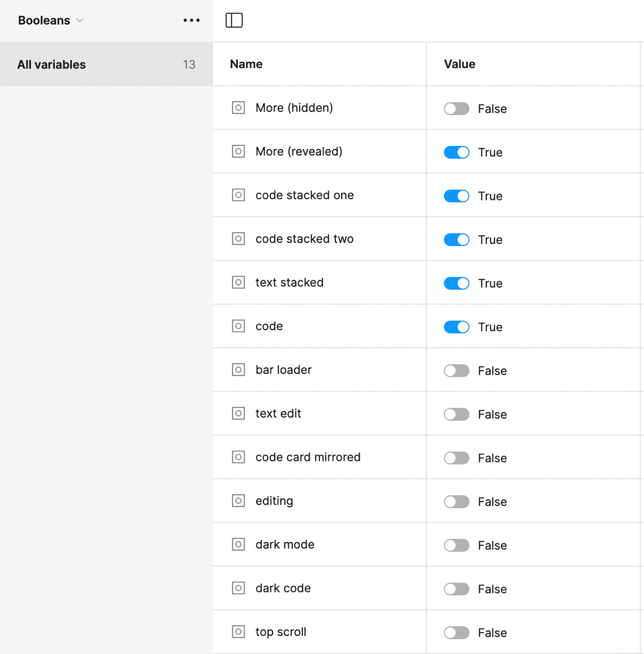This screenshot has width=644, height=654.
Task: Enable the More (hidden) toggle
Action: pyautogui.click(x=457, y=108)
